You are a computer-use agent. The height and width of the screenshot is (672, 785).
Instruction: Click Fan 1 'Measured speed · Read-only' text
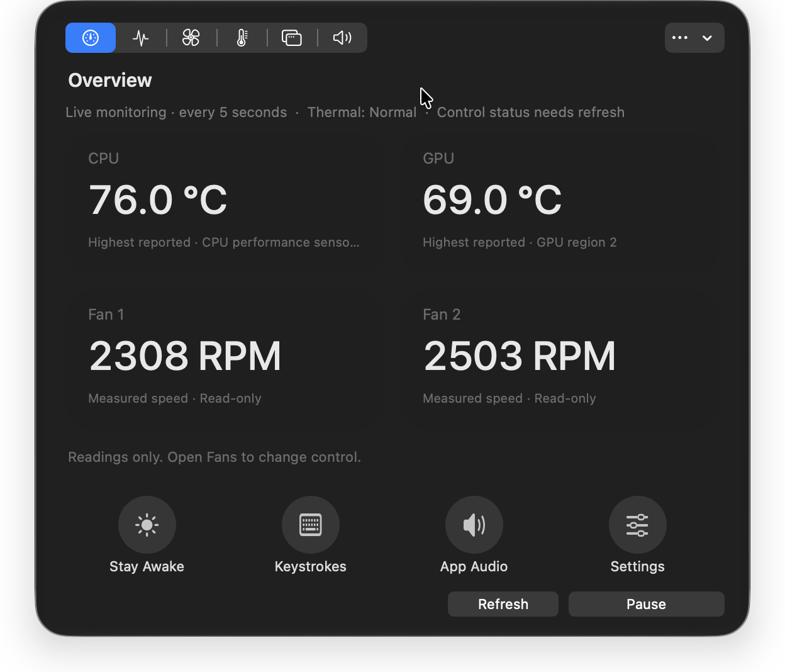tap(175, 398)
